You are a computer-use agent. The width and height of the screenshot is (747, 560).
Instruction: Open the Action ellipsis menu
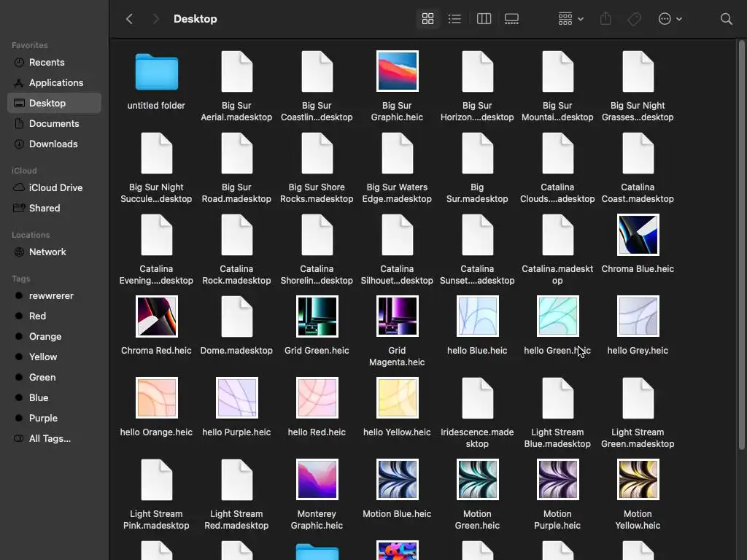click(x=670, y=19)
